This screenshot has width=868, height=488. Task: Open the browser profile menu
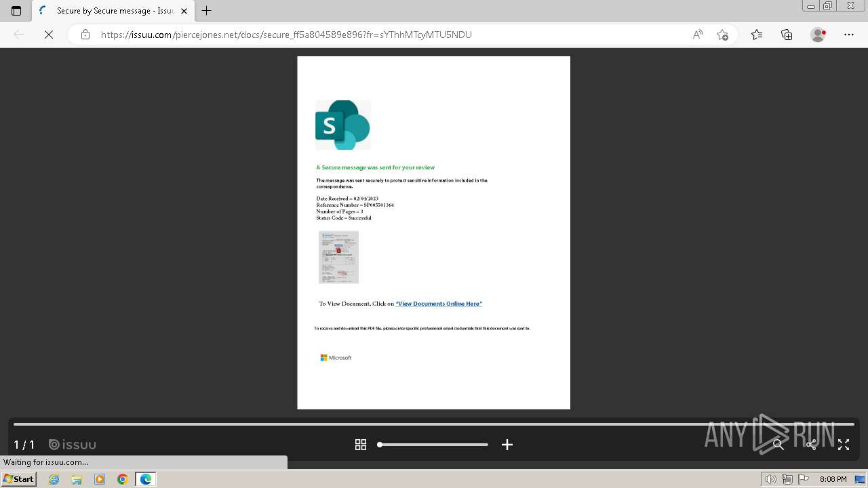[818, 35]
